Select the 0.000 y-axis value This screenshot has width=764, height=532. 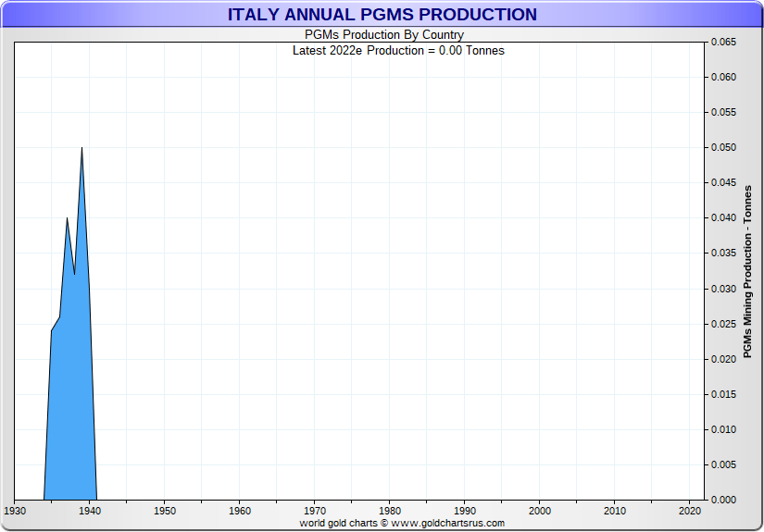pyautogui.click(x=723, y=500)
